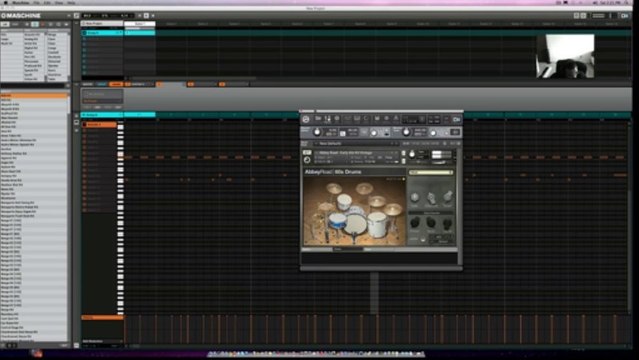
Task: Click the square icon right of transport display
Action: (x=146, y=15)
